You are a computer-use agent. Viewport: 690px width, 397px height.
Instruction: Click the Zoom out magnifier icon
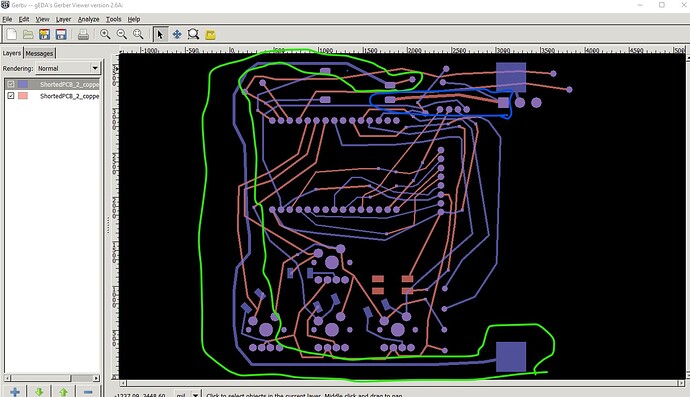tap(122, 34)
